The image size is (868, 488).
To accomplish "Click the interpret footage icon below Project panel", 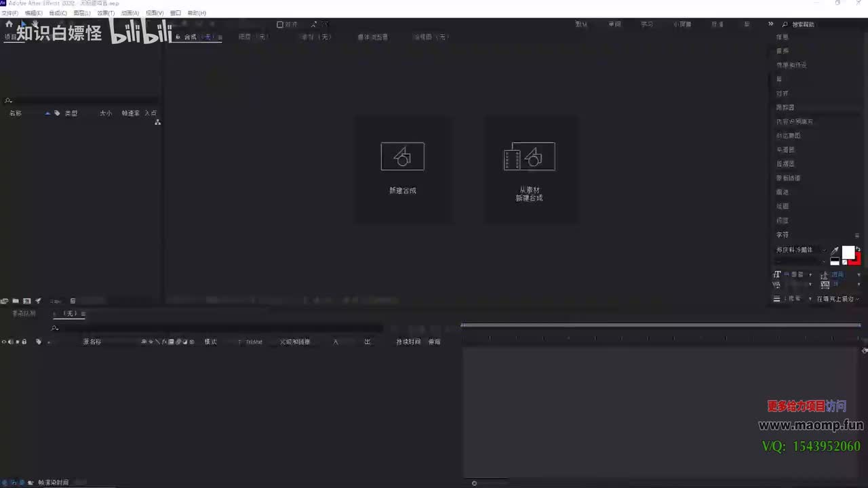I will tap(4, 301).
